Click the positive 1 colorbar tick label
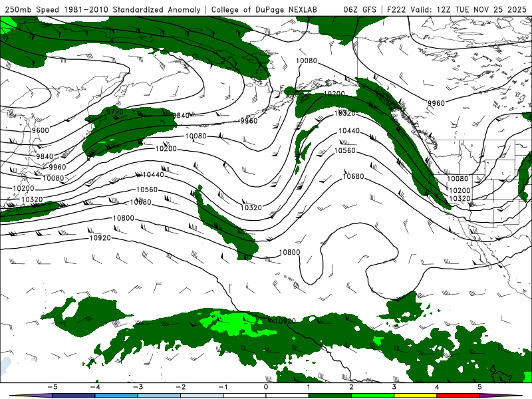Image resolution: width=532 pixels, height=399 pixels. tap(309, 387)
